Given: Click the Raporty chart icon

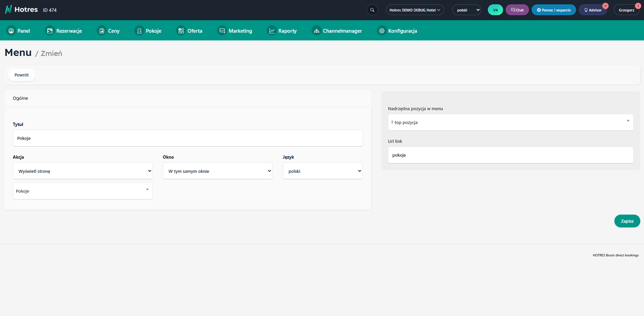Looking at the screenshot, I should tap(272, 31).
